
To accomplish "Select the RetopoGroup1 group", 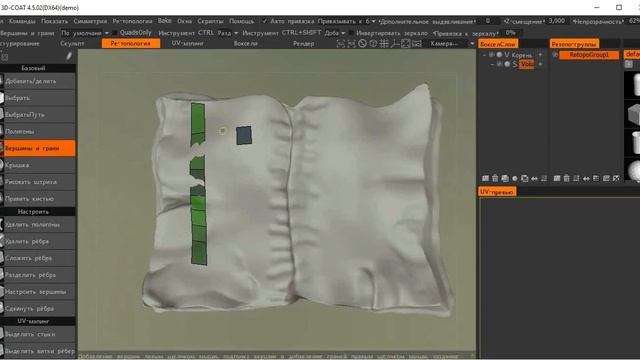I will [x=589, y=54].
